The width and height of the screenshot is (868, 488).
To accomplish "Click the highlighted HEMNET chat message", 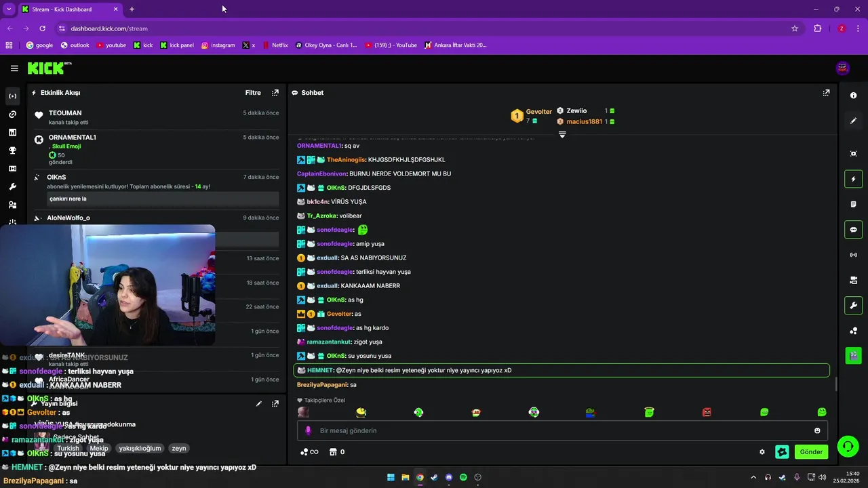I will click(561, 370).
